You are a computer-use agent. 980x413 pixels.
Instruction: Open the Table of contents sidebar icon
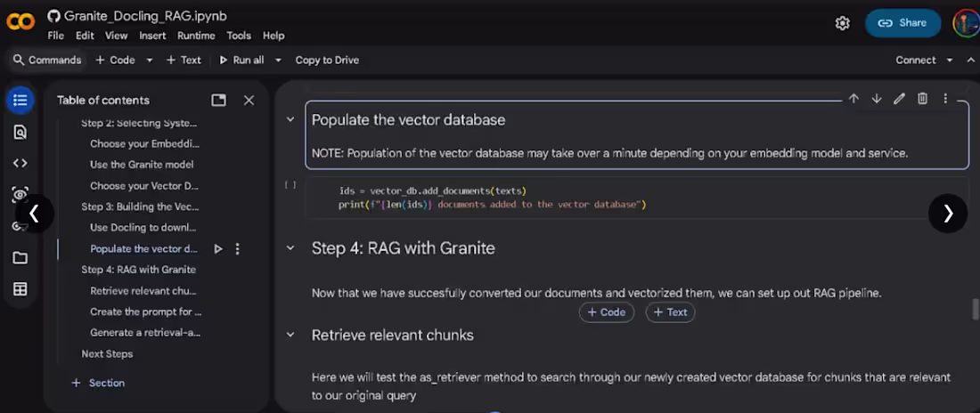[20, 100]
